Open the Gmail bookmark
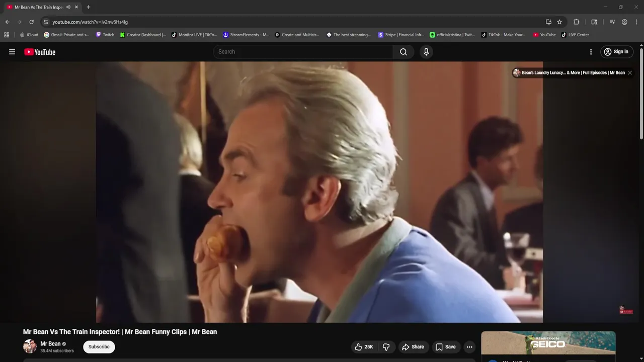 click(x=66, y=35)
